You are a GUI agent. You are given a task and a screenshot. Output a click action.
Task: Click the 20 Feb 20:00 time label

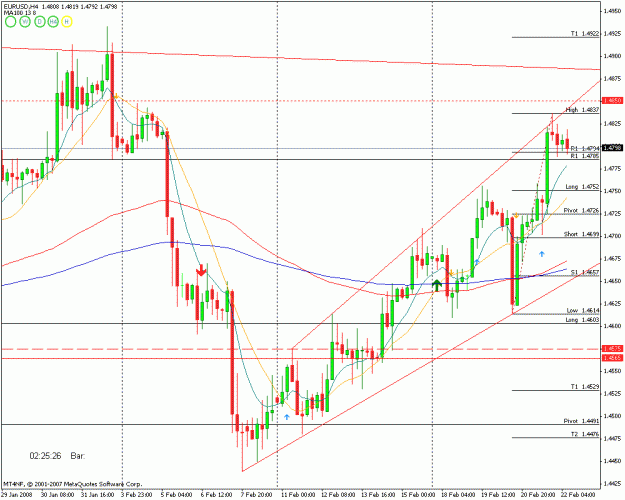[x=538, y=495]
